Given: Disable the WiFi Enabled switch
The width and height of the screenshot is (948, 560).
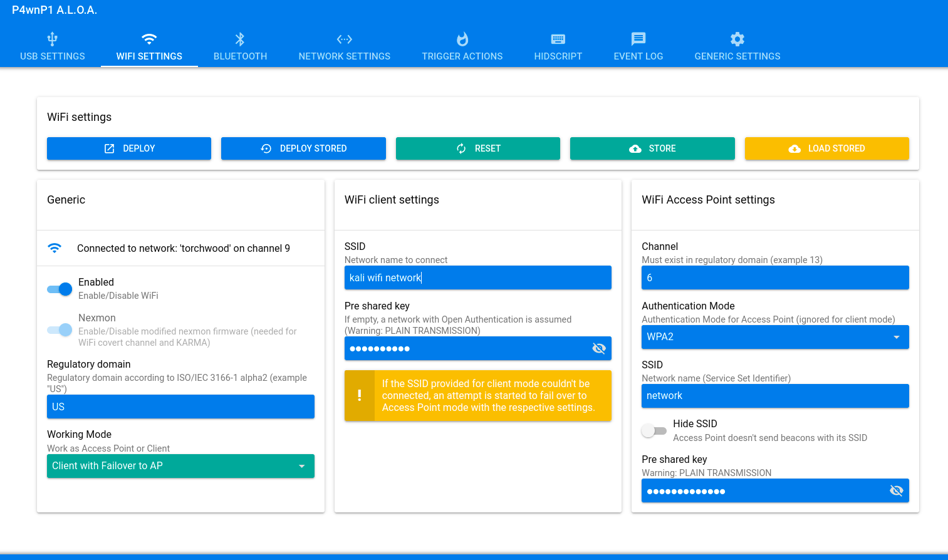Looking at the screenshot, I should tap(60, 289).
